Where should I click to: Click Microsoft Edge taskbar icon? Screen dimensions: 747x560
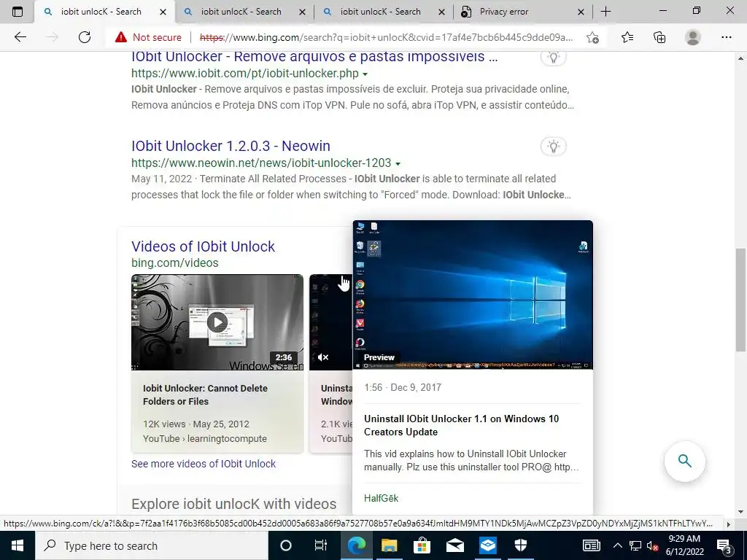click(x=356, y=545)
